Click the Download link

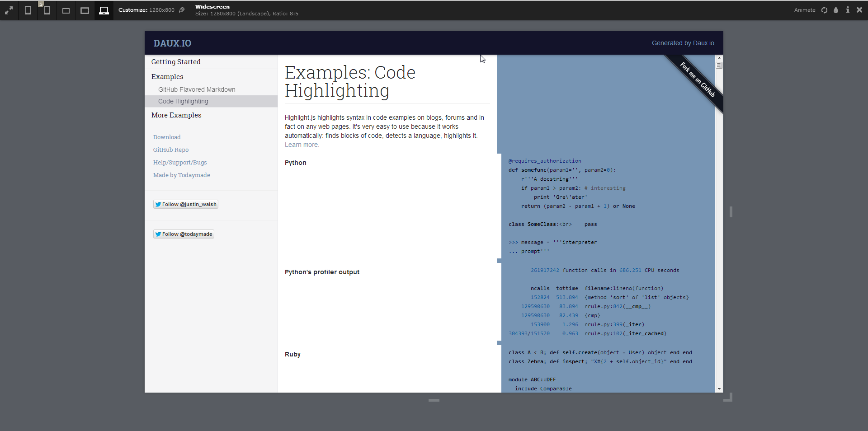coord(167,137)
